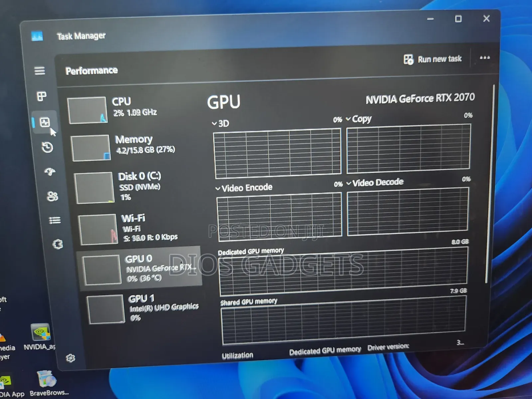Image resolution: width=532 pixels, height=399 pixels.
Task: Select the CPU performance entry
Action: coord(133,109)
